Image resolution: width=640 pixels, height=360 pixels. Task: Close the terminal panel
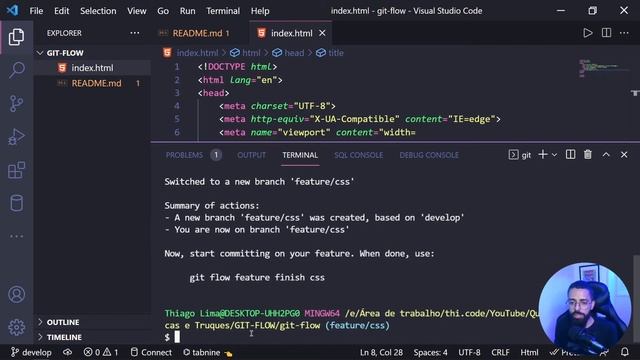(624, 155)
